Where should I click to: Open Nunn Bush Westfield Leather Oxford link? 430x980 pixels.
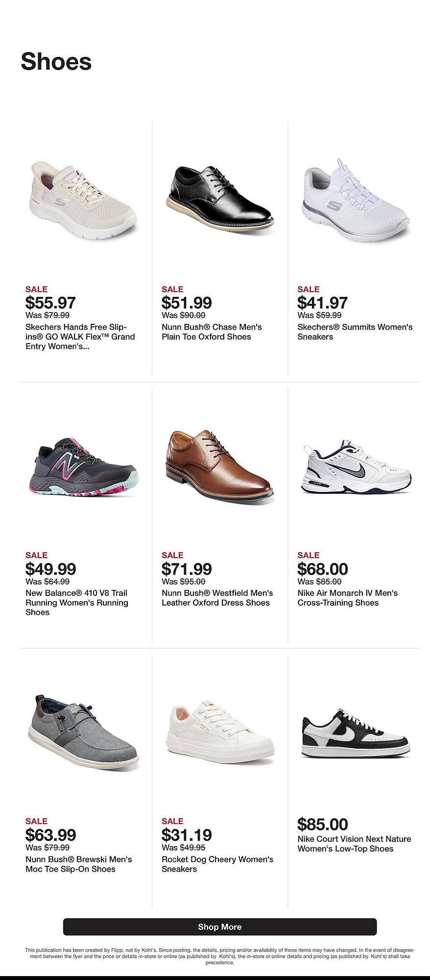[217, 598]
